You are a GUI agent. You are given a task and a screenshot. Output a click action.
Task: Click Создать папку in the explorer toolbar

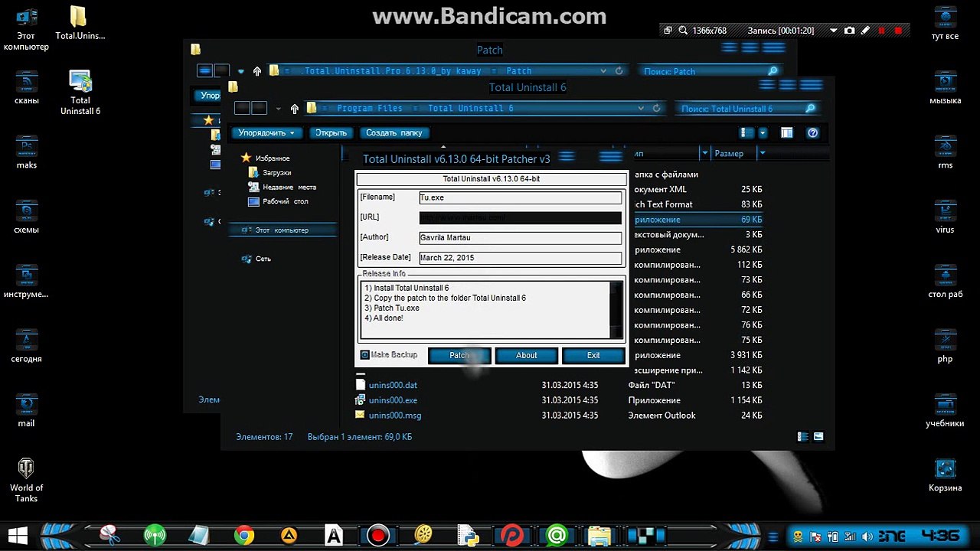click(x=394, y=133)
